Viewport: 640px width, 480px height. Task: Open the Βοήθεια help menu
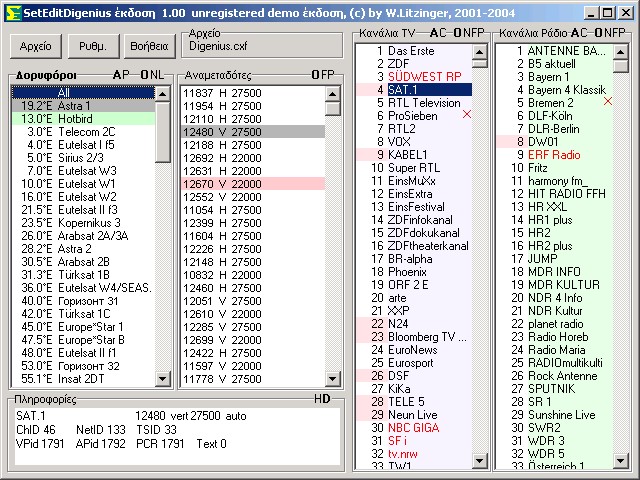(x=150, y=46)
